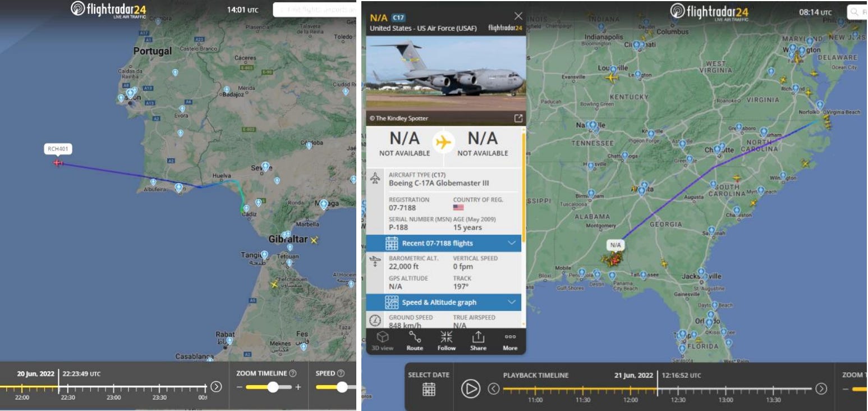The width and height of the screenshot is (868, 411).
Task: Expand Speed & Altitude graph section
Action: point(444,302)
